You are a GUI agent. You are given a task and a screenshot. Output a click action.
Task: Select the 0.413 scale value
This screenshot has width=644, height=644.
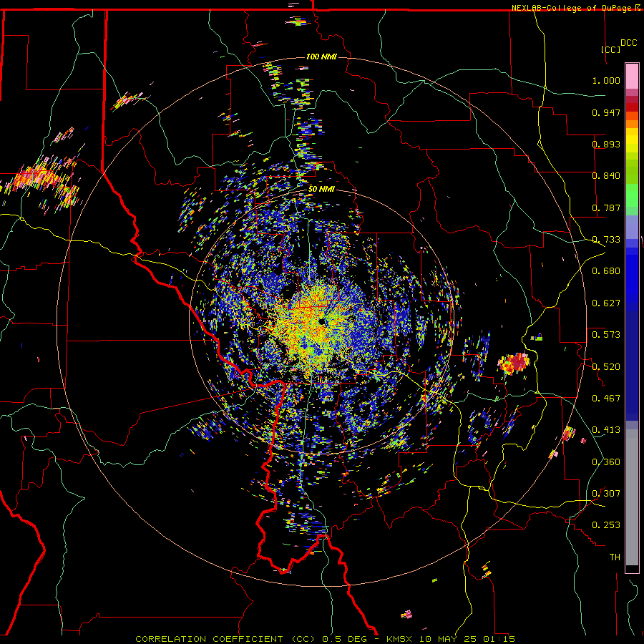[606, 430]
